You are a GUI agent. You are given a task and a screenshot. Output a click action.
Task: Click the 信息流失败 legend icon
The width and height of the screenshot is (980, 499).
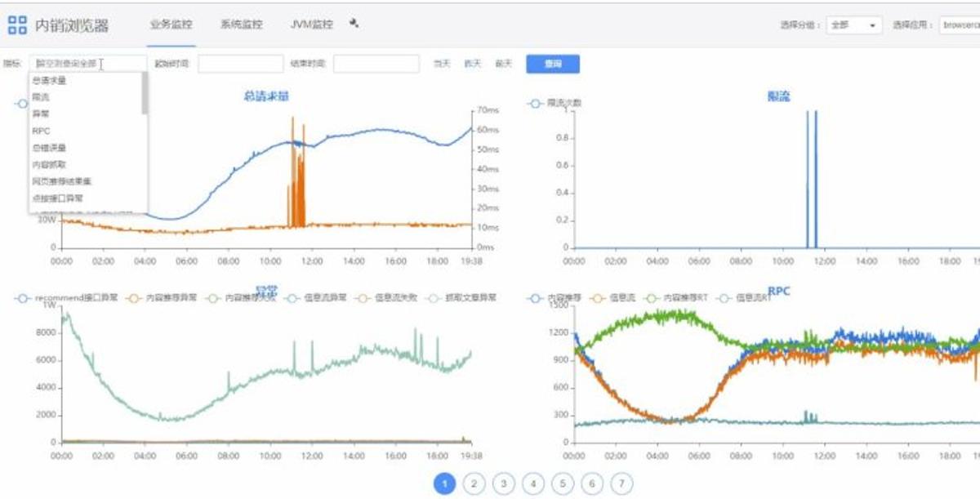[363, 298]
